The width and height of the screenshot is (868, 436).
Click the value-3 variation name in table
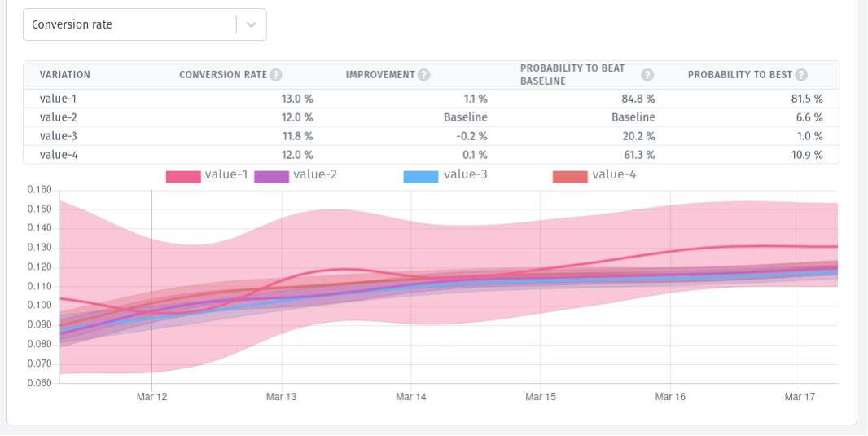coord(58,136)
